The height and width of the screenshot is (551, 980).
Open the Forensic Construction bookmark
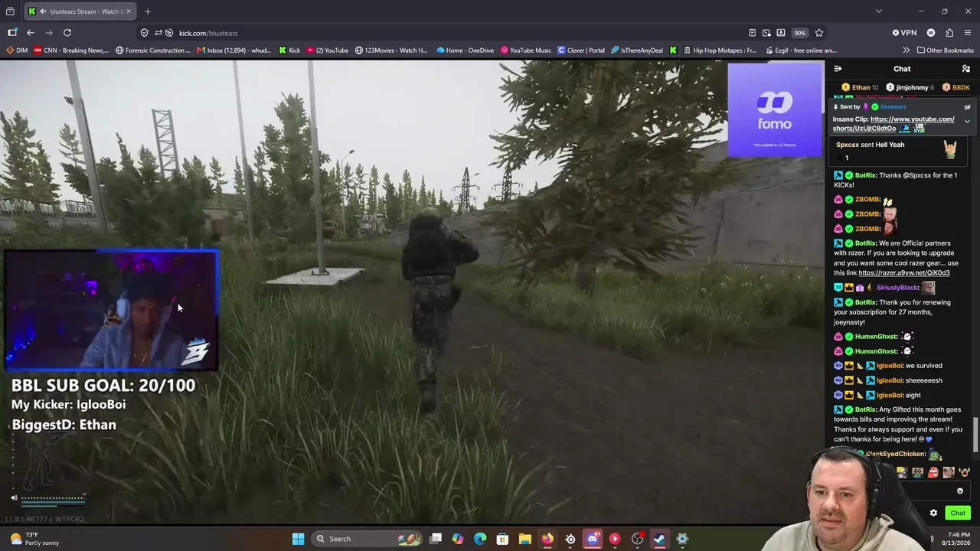(x=153, y=51)
